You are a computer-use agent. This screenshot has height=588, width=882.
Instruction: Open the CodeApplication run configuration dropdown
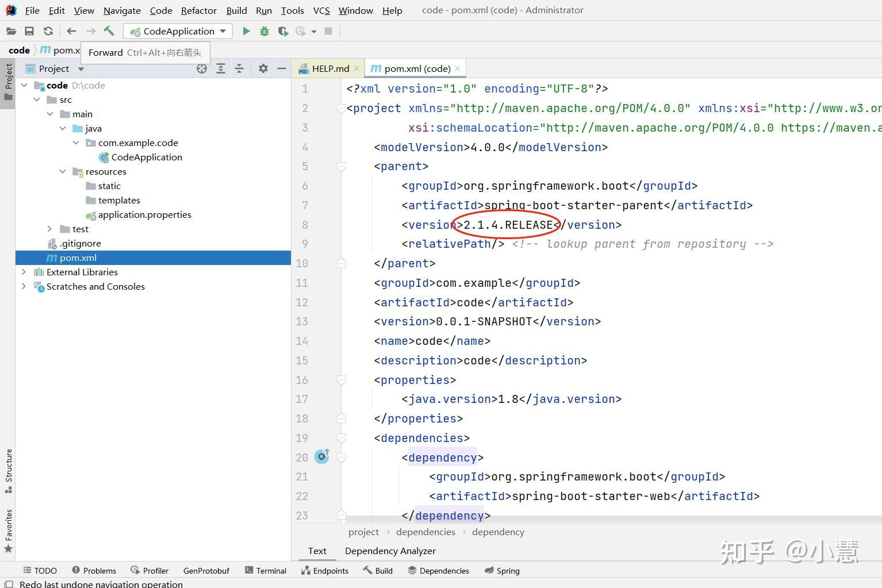pos(178,31)
